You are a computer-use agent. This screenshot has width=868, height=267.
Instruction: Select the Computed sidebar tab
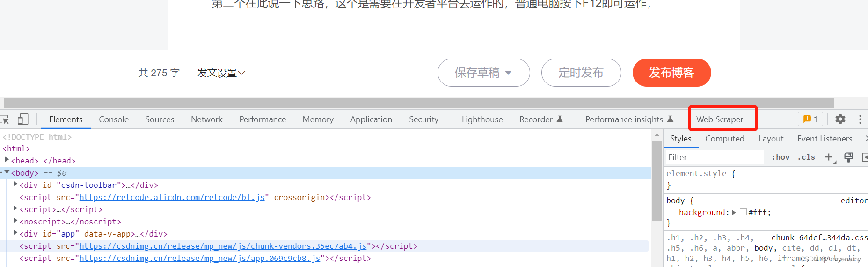tap(725, 139)
